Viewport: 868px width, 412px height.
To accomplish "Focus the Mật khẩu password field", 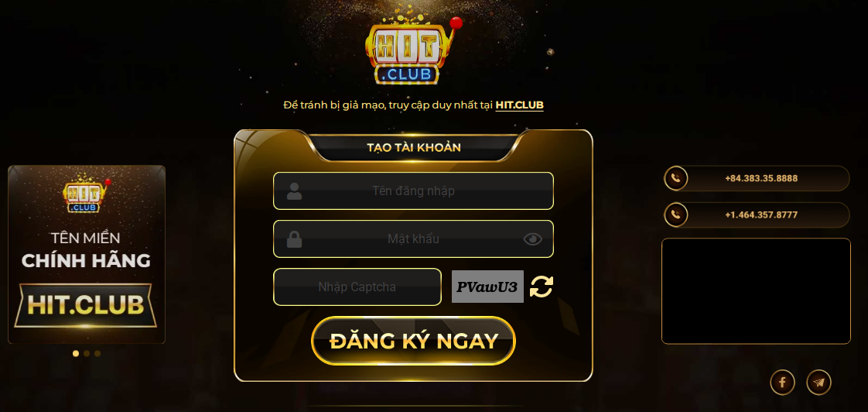I will coord(414,239).
